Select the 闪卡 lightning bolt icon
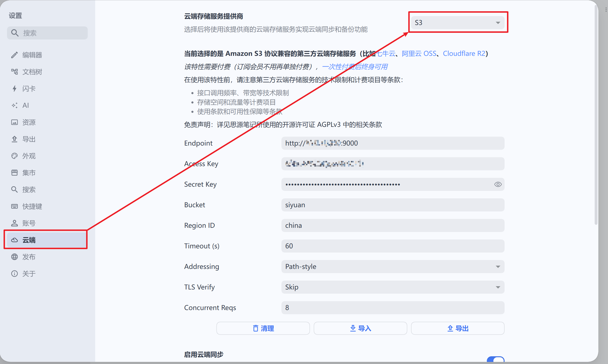Screen dimensions: 608x364 click(x=15, y=89)
